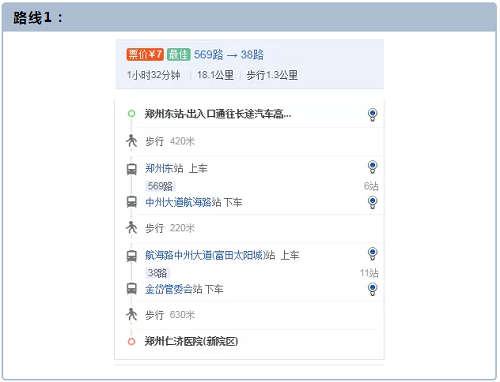500x382 pixels.
Task: Click map pin beside 郑州东站 上车
Action: (x=372, y=167)
